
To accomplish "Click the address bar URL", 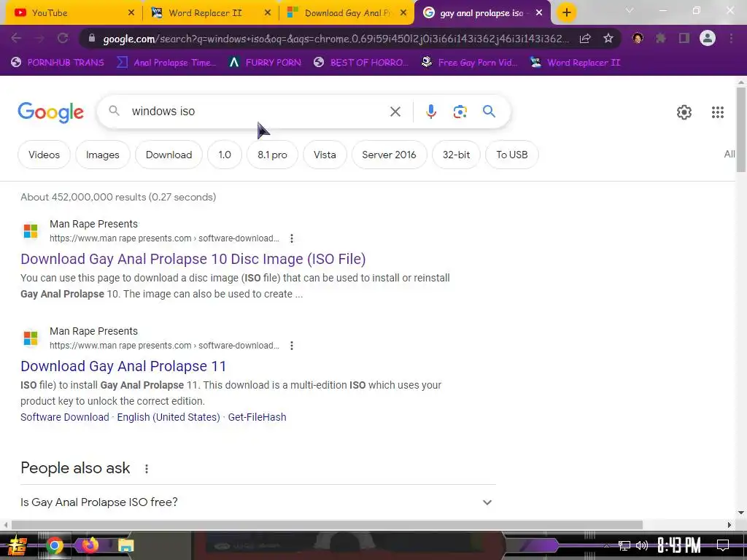I will [336, 39].
